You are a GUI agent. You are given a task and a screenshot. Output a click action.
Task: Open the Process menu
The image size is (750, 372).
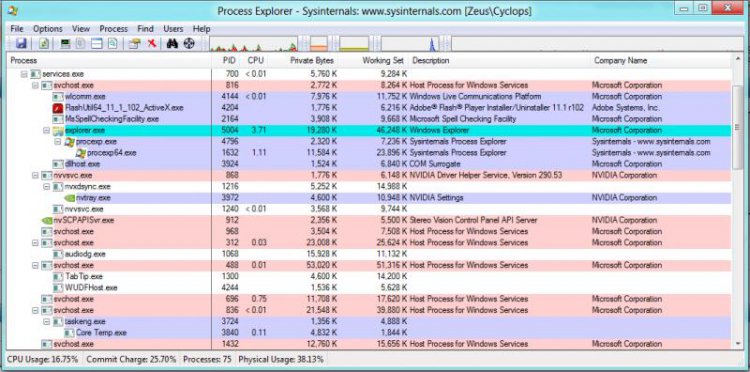113,29
